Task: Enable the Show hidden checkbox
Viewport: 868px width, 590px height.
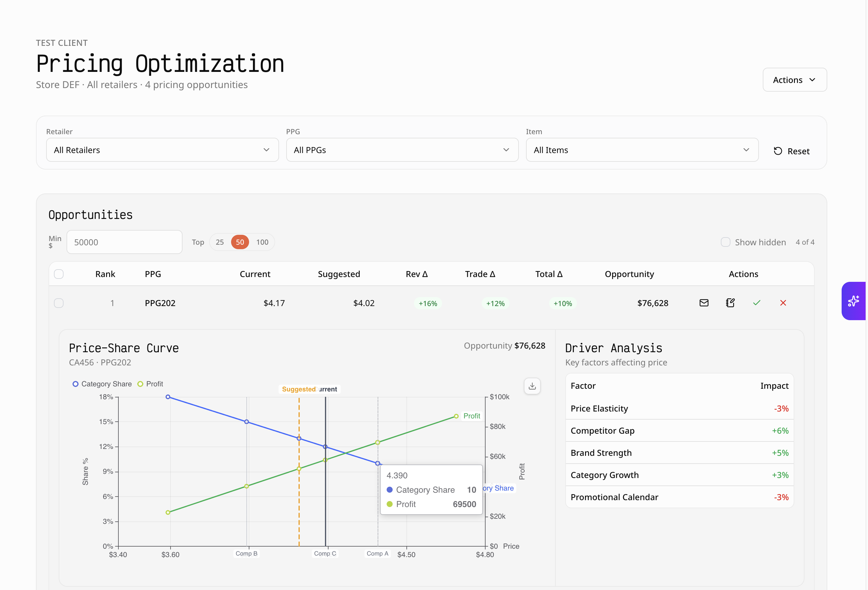Action: tap(725, 242)
